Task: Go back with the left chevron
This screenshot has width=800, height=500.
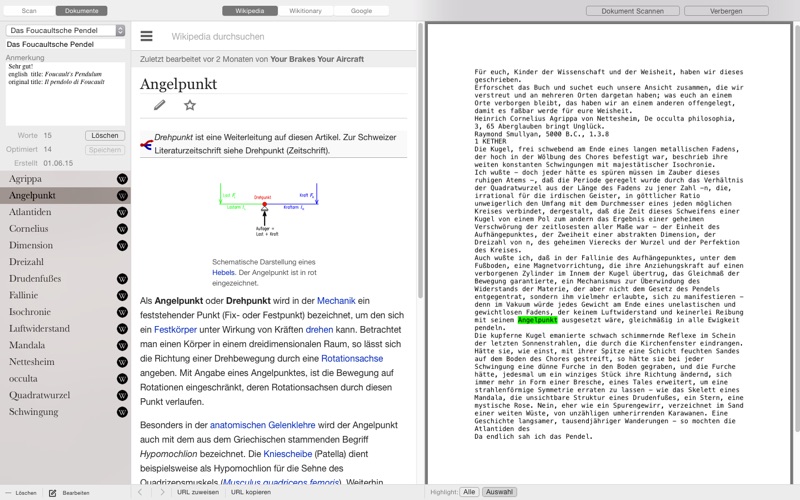Action: click(x=140, y=492)
